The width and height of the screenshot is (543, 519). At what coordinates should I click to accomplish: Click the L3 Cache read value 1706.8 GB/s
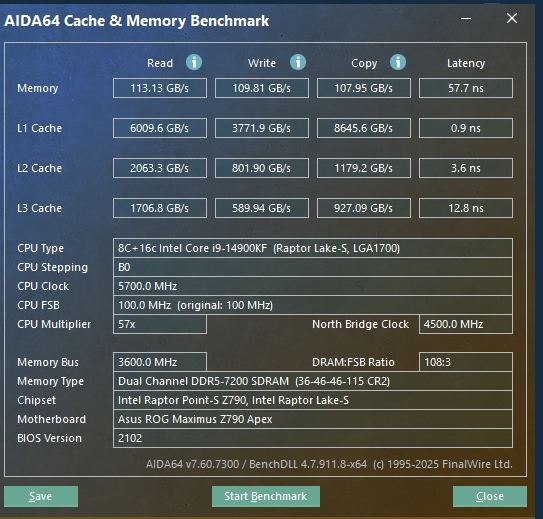point(160,208)
